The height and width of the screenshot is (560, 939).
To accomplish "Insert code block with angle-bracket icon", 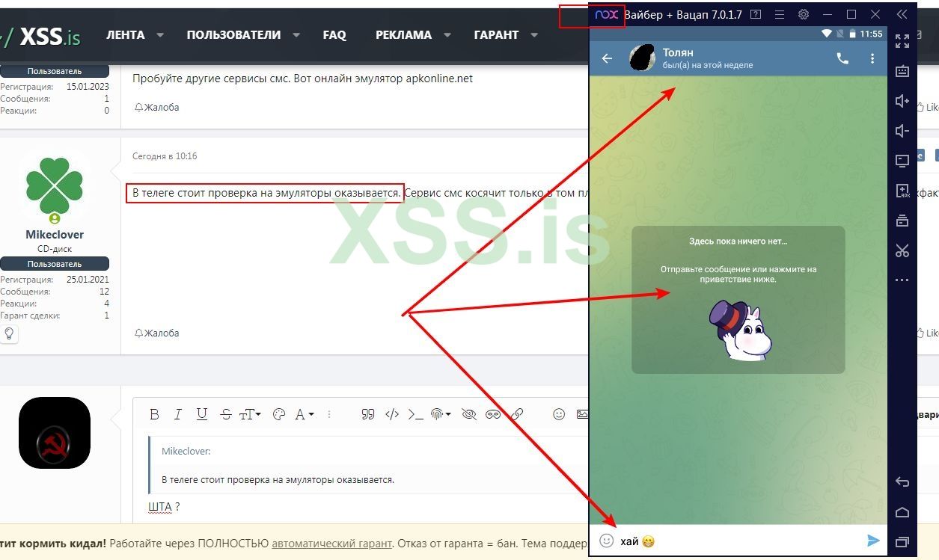I will point(391,414).
